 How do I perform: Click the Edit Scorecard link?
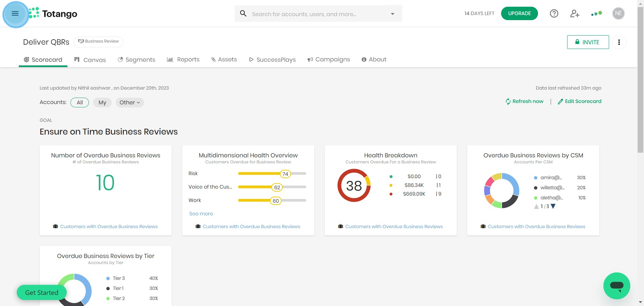tap(583, 101)
